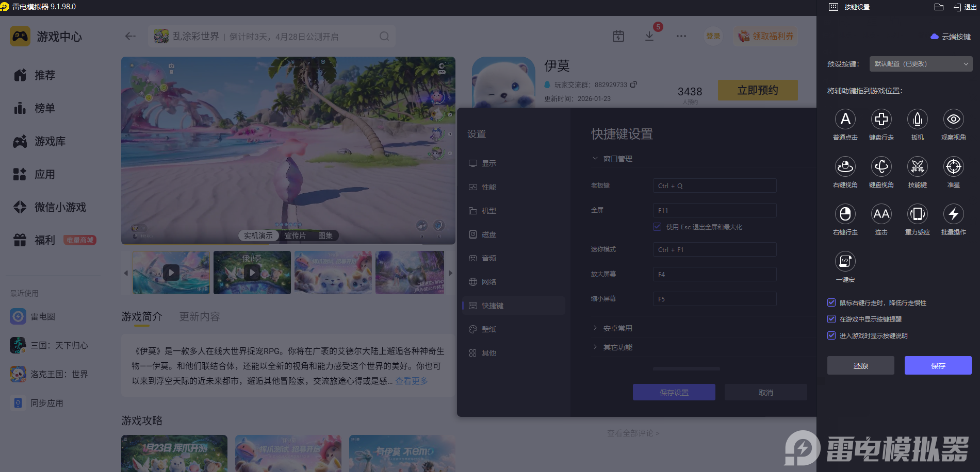Open 其他 settings tab

(514, 353)
